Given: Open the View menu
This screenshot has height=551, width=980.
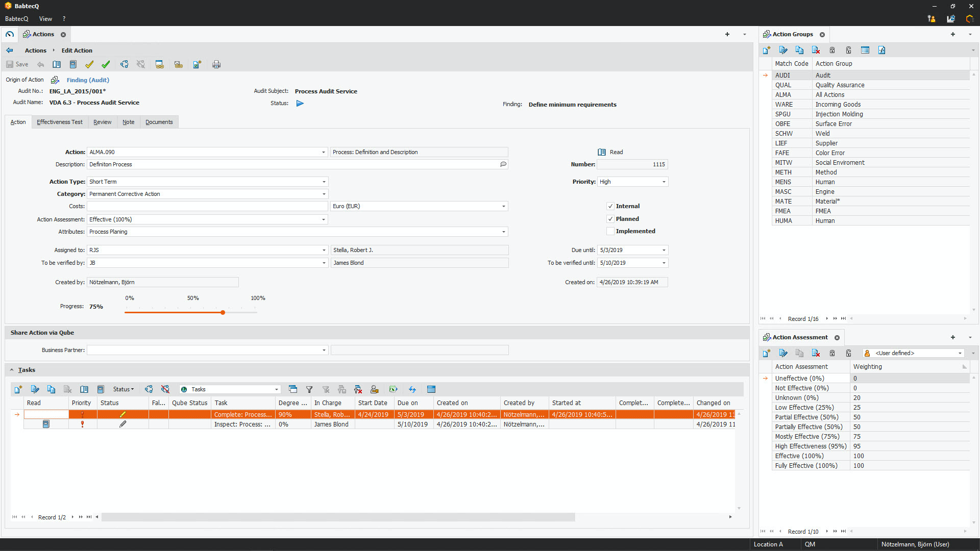Looking at the screenshot, I should click(45, 19).
